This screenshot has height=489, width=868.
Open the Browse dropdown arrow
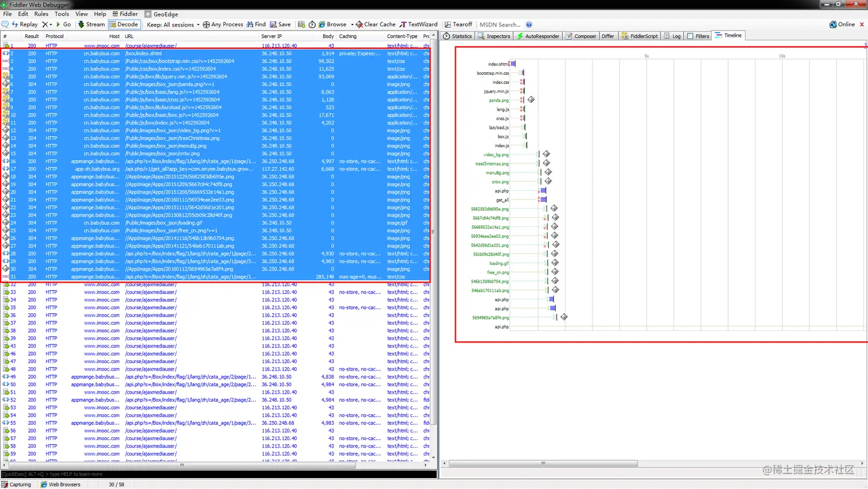pos(352,25)
